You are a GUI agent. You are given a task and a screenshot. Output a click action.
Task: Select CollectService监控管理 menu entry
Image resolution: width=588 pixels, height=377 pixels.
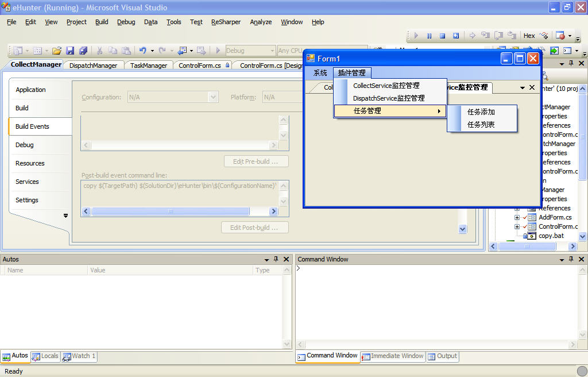pos(390,86)
